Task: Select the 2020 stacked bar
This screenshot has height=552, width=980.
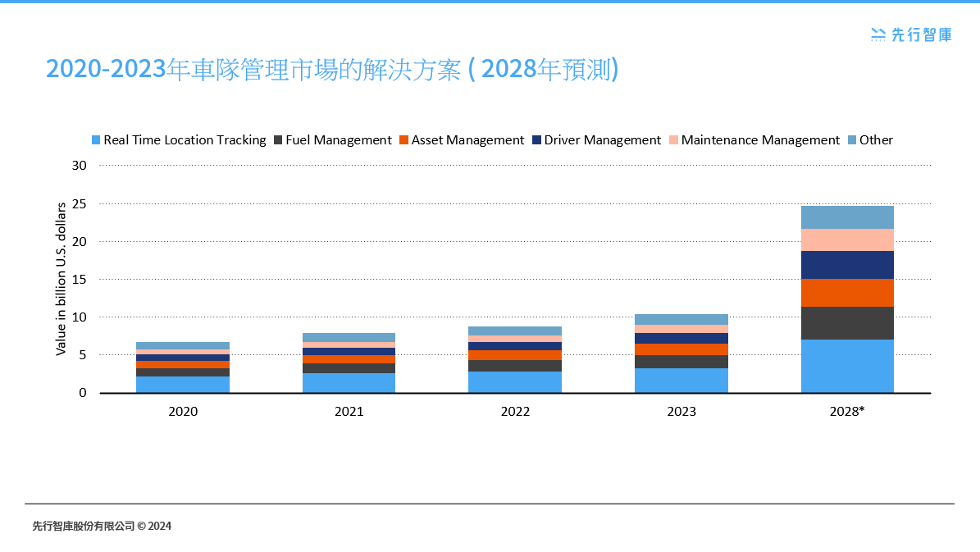Action: coord(183,365)
